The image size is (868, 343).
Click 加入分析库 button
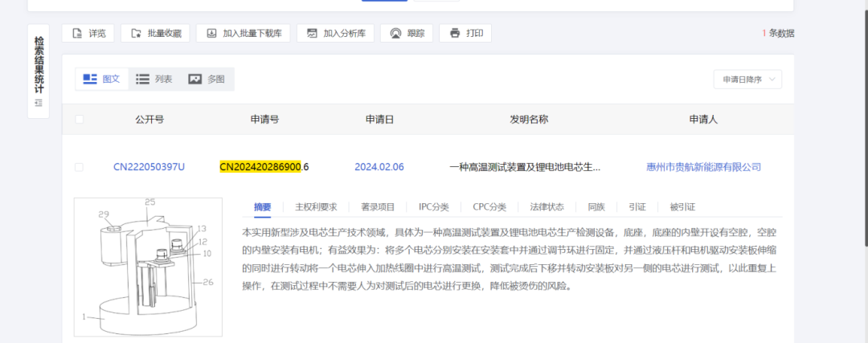[335, 33]
